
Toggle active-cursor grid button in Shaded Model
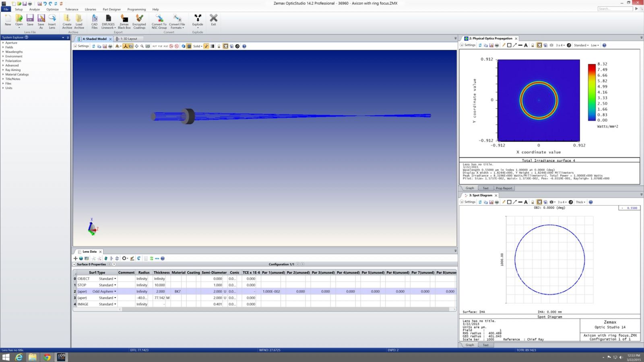226,46
